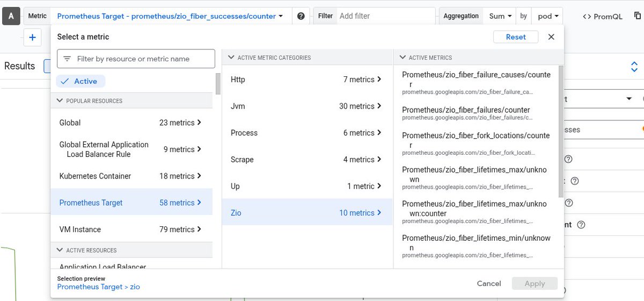Screen dimensions: 644x301
Task: Open the by pod grouping dropdown
Action: [548, 16]
